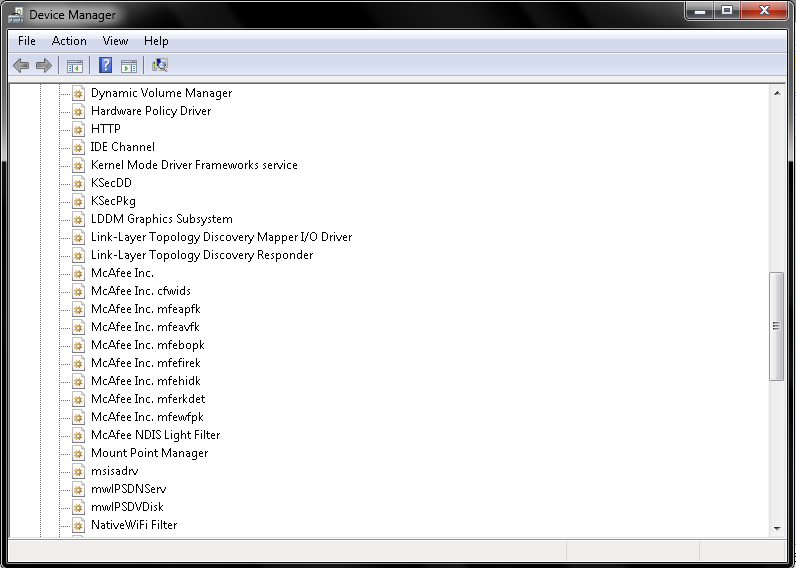Click icon beside LDDM Graphics Subsystem
Screen dimensions: 796x568
point(78,219)
